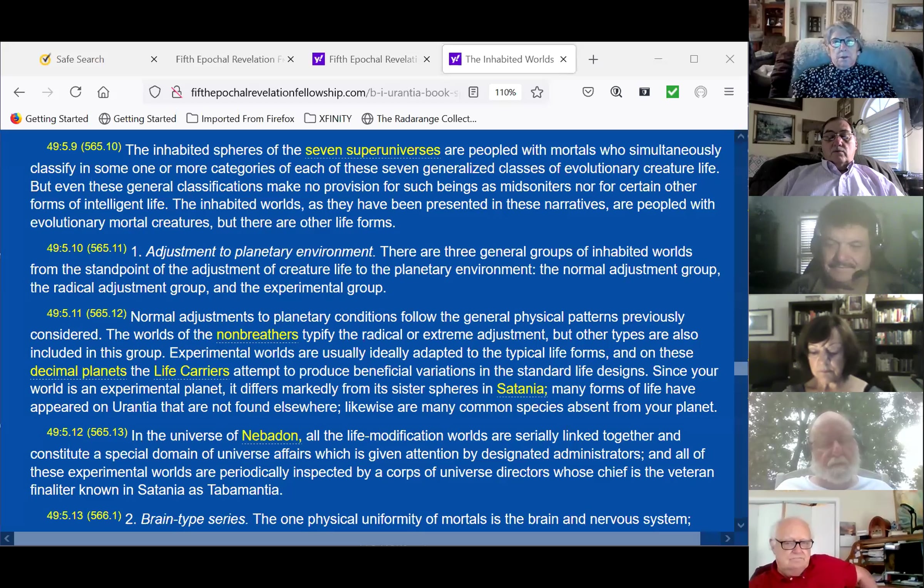Click the word Tabamantia
Viewport: 924px width, 588px height.
(x=245, y=490)
